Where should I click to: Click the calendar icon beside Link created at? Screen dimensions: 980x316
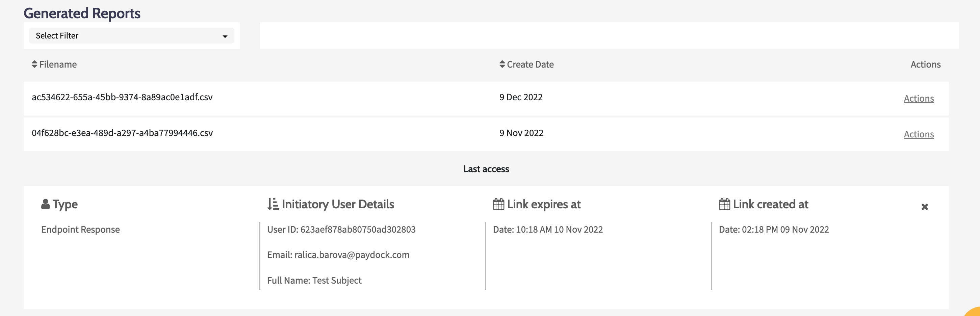tap(724, 204)
